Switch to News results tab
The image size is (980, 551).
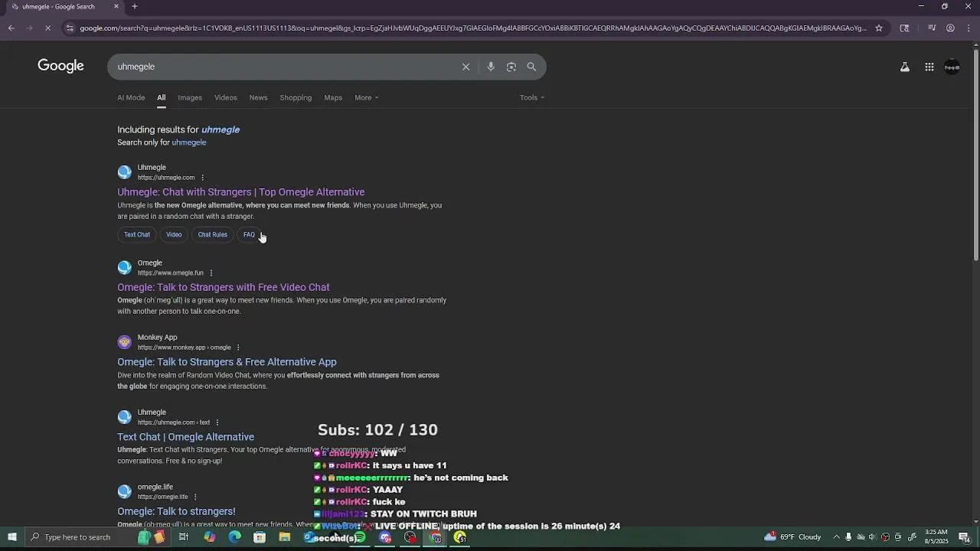[x=259, y=98]
